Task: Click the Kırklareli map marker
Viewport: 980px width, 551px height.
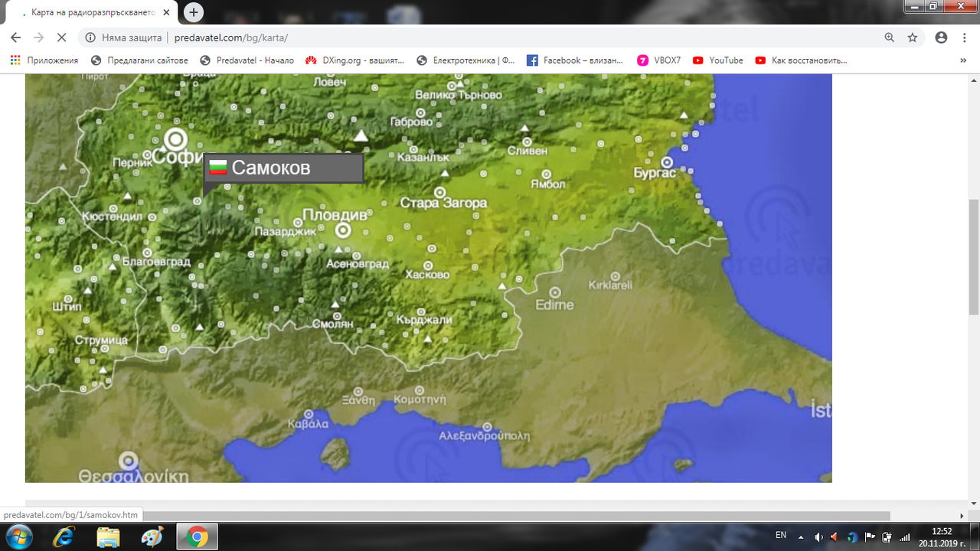Action: point(616,275)
